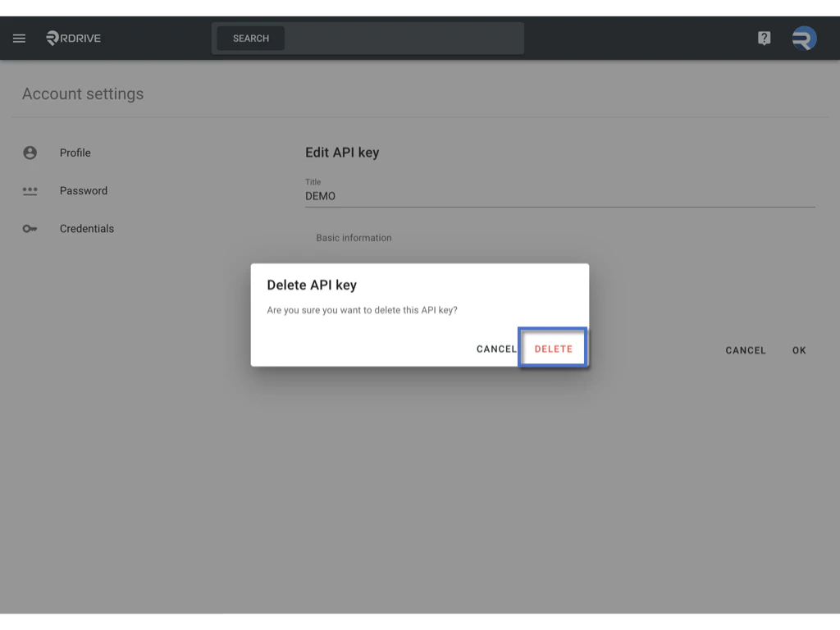Viewport: 840px width, 630px height.
Task: Dismiss the dialog with CANCEL
Action: (495, 348)
